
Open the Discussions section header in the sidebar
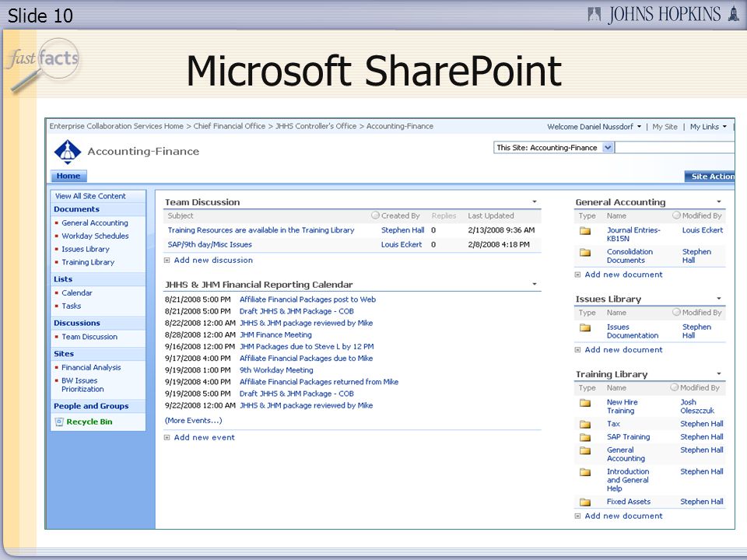[77, 323]
